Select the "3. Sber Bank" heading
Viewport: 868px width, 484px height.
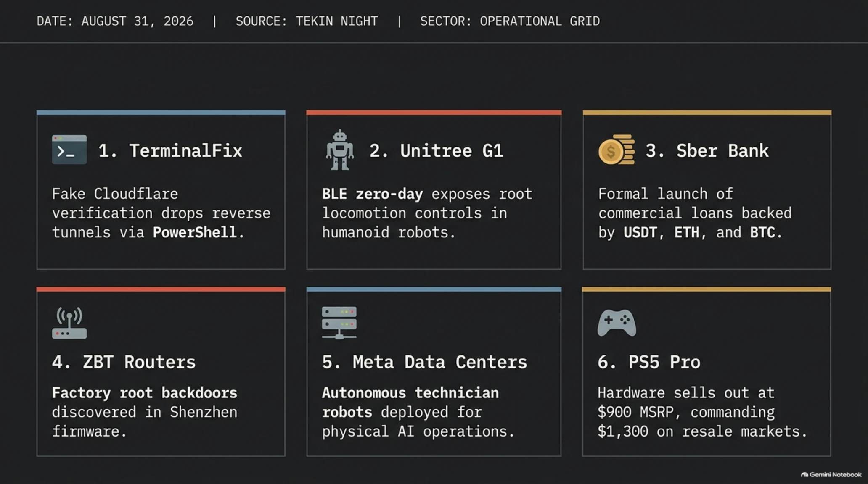tap(707, 151)
